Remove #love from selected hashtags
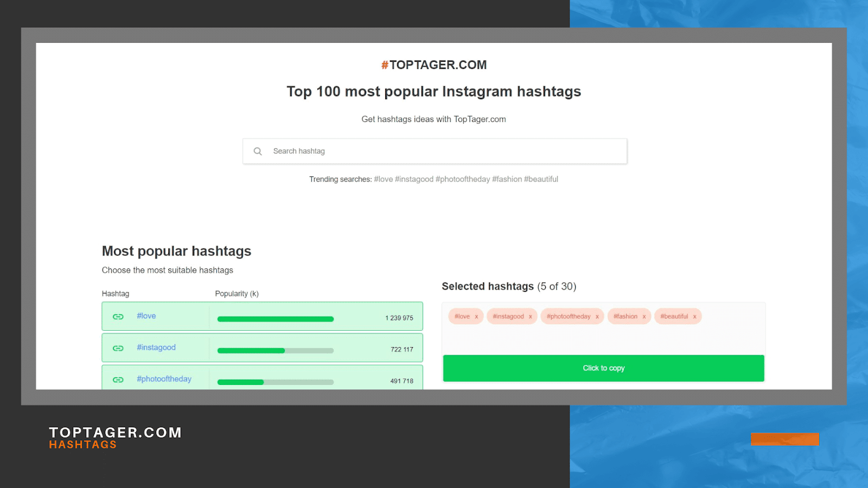This screenshot has width=868, height=488. (x=476, y=317)
